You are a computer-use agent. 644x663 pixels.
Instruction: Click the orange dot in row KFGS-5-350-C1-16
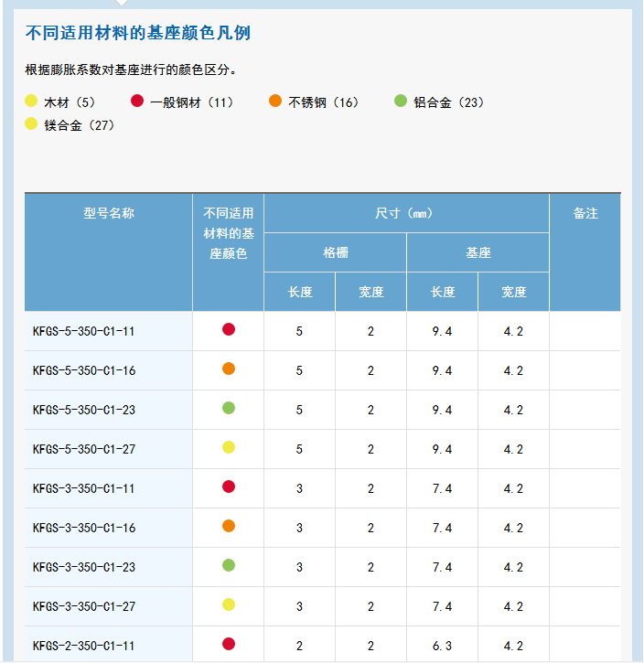229,369
